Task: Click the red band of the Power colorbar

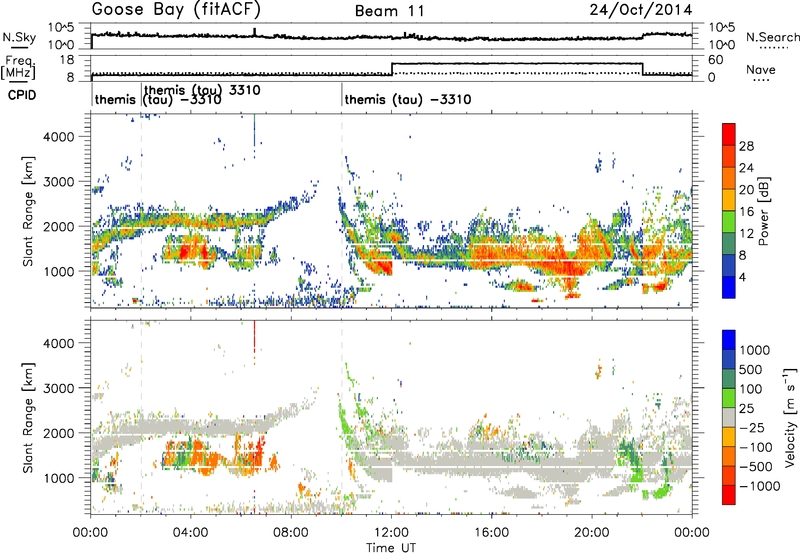Action: 729,135
